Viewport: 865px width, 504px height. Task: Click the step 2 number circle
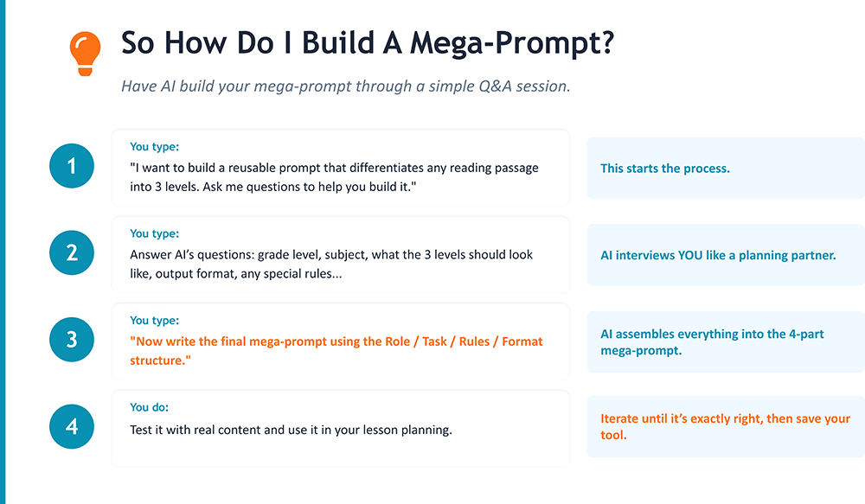[73, 252]
